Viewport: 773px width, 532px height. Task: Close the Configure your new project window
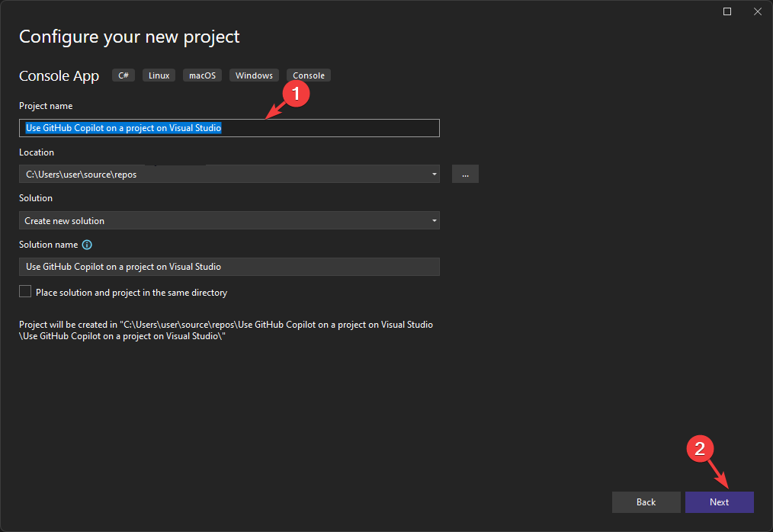point(757,11)
